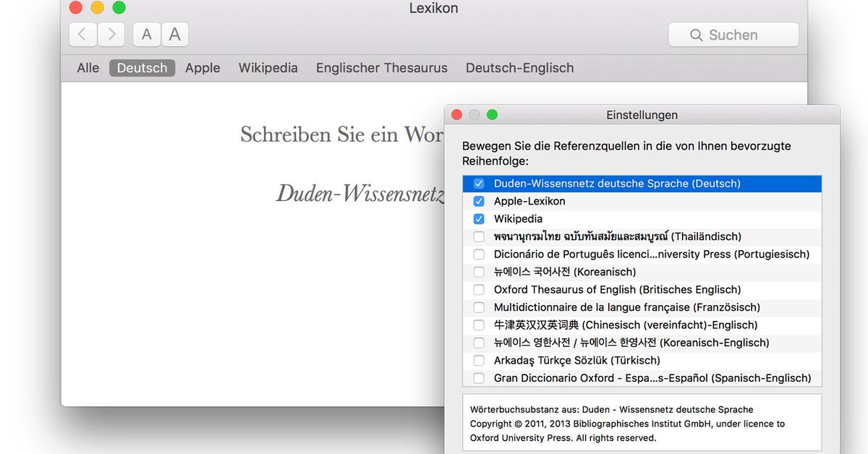Enable Oxford Thesaurus of English checkbox

click(x=479, y=290)
